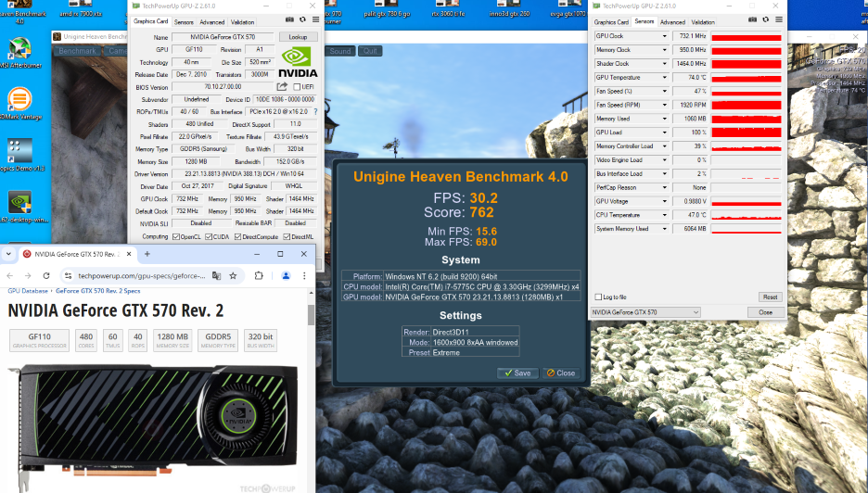This screenshot has width=868, height=493.
Task: Open the Validation tab in the Graphics Card window
Action: pyautogui.click(x=243, y=21)
